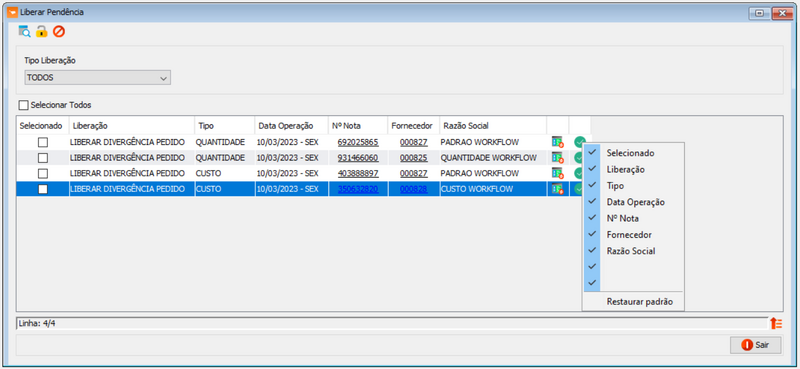The width and height of the screenshot is (800, 369).
Task: Click details icon for note 692025865 row
Action: [x=558, y=142]
